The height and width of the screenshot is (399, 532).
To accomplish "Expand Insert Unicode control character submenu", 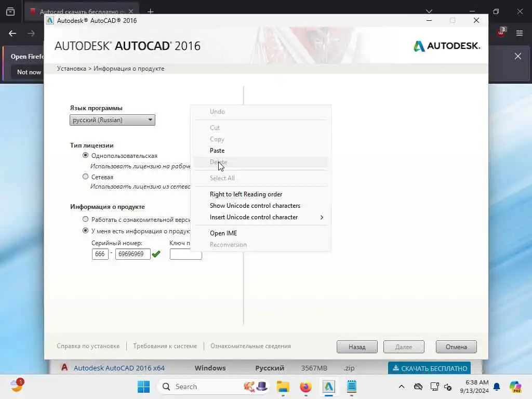I will click(261, 217).
